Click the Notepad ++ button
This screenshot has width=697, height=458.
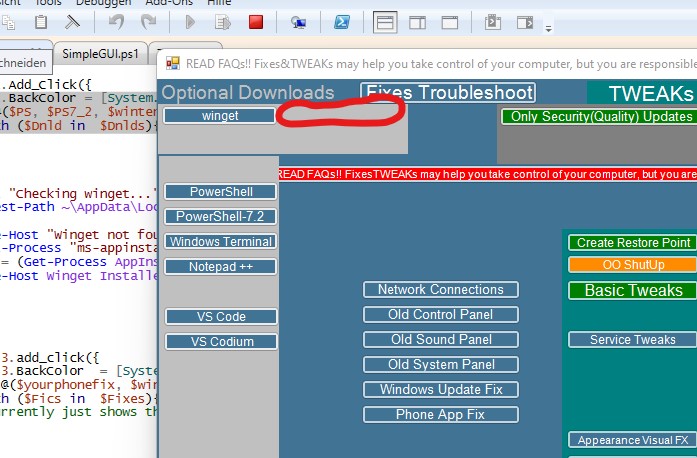click(x=221, y=267)
